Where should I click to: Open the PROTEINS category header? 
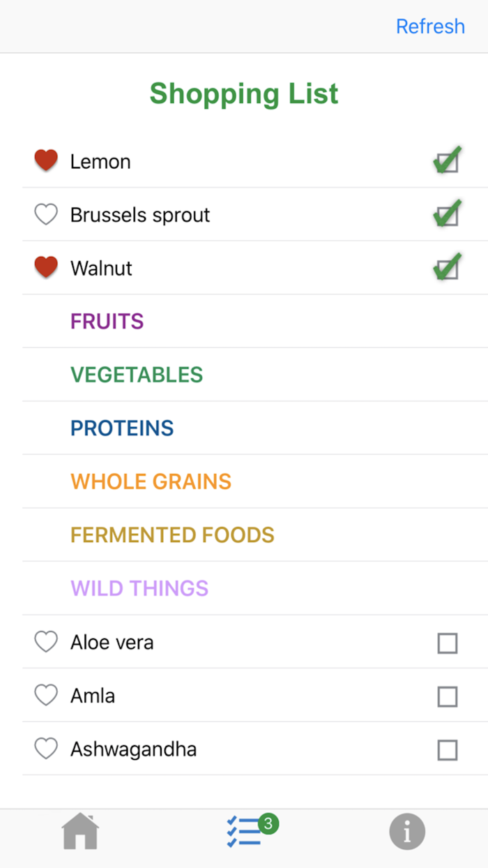122,428
